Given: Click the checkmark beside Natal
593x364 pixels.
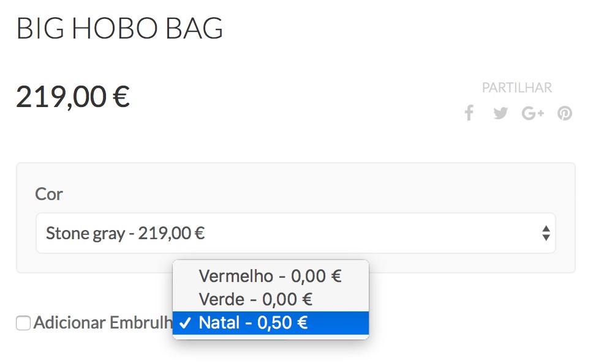Looking at the screenshot, I should click(184, 323).
